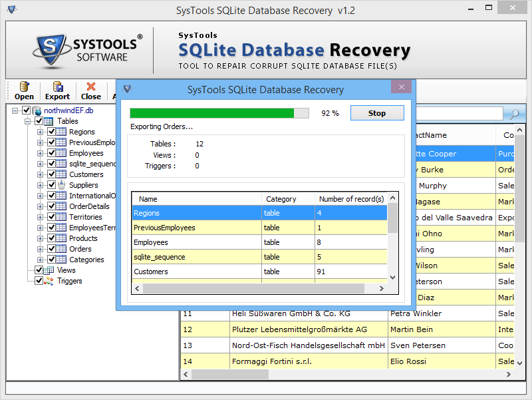Uncheck the Tables node checkbox

coord(39,121)
